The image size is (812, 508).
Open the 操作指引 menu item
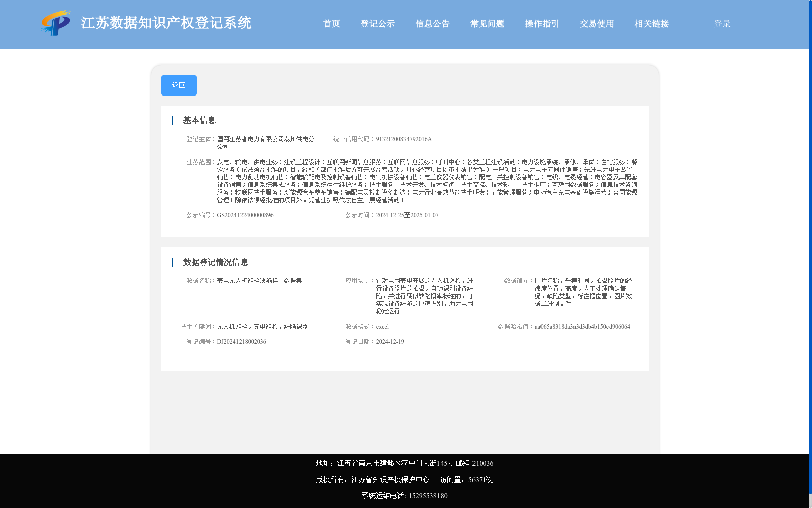pyautogui.click(x=542, y=24)
